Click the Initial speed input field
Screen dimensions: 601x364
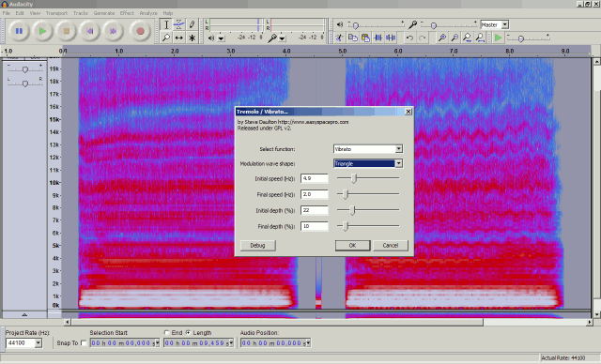coord(315,178)
